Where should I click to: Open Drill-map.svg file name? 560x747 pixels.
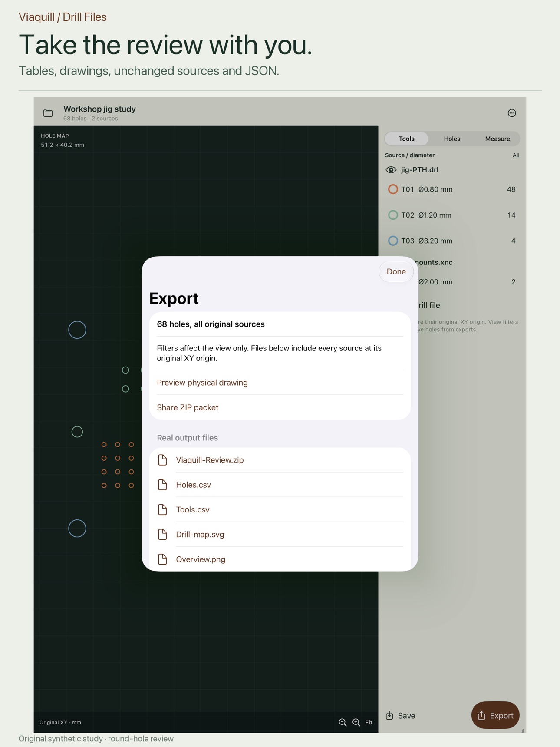(x=200, y=534)
